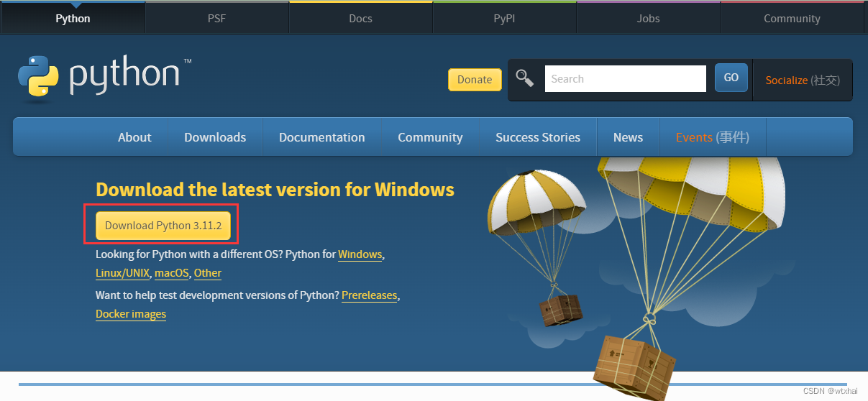This screenshot has height=401, width=868.
Task: Follow the Windows link
Action: pyautogui.click(x=360, y=254)
